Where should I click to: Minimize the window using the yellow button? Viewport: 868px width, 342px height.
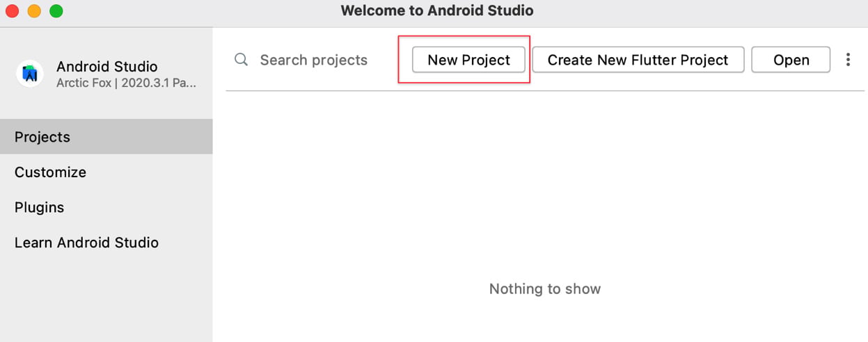(34, 11)
